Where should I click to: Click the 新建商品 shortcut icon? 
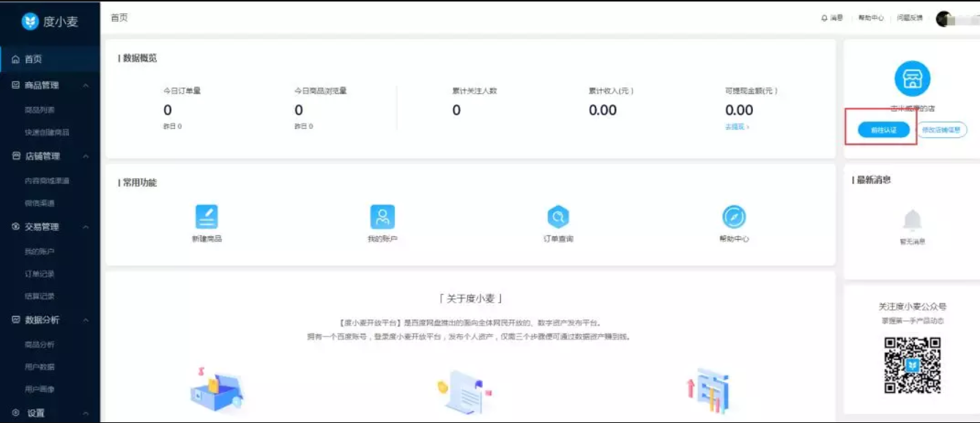pos(207,217)
